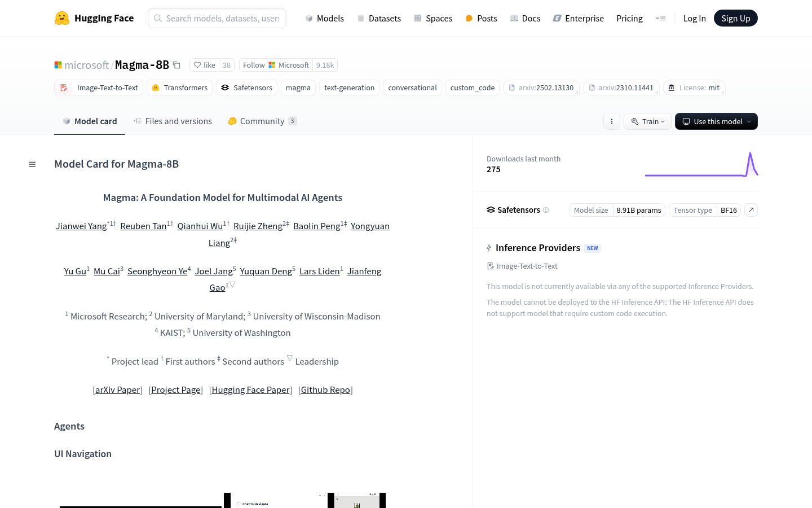This screenshot has width=812, height=508.
Task: Click the three-dot more options button
Action: [612, 121]
